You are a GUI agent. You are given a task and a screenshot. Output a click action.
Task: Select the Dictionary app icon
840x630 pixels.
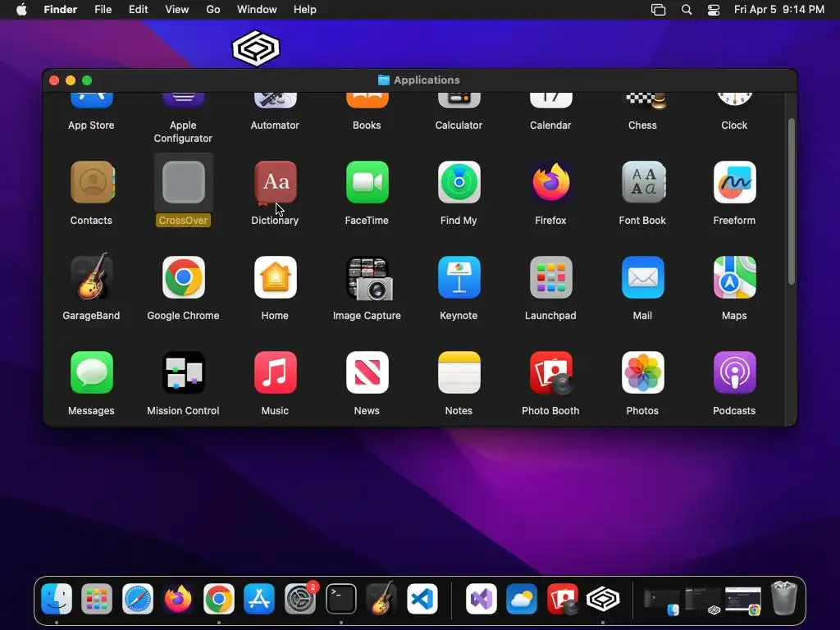276,182
